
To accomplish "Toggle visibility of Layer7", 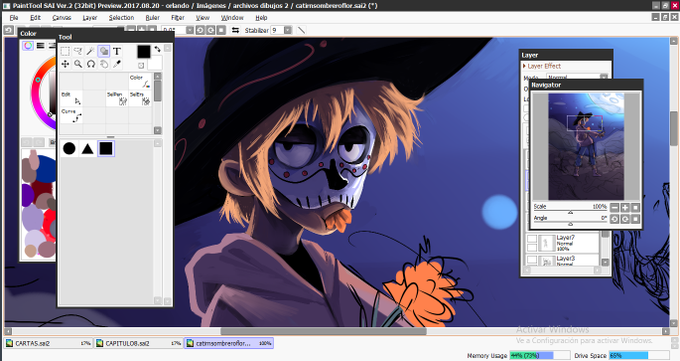I will pyautogui.click(x=532, y=239).
